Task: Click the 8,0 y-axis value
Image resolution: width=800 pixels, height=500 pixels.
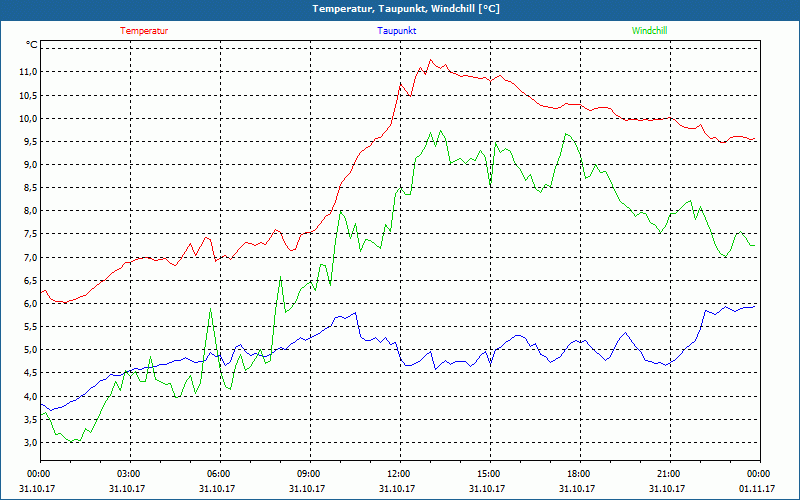Action: click(30, 211)
